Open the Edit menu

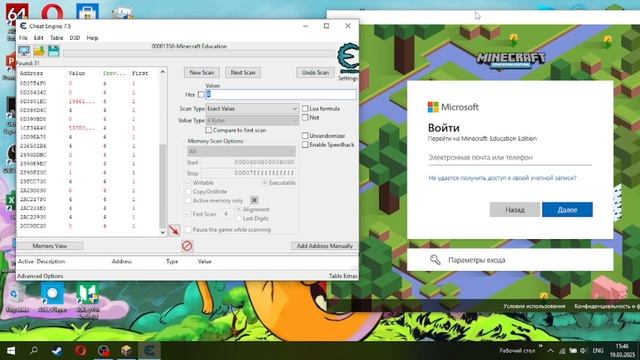pyautogui.click(x=38, y=38)
